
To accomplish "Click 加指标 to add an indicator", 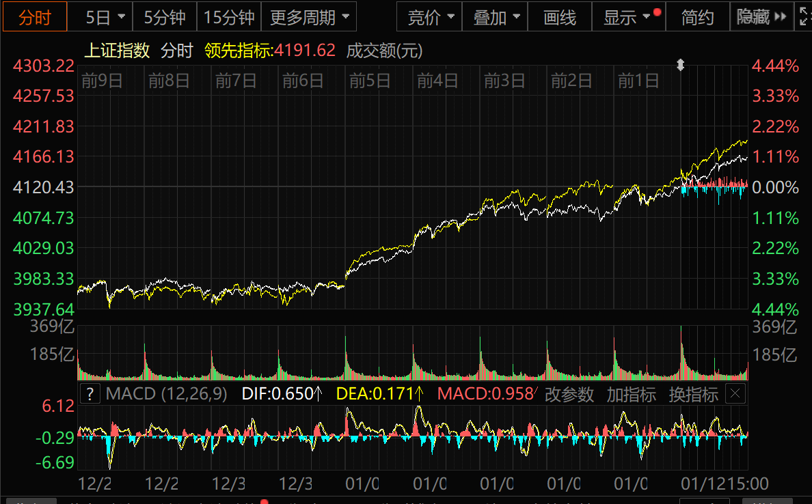I will click(x=631, y=394).
